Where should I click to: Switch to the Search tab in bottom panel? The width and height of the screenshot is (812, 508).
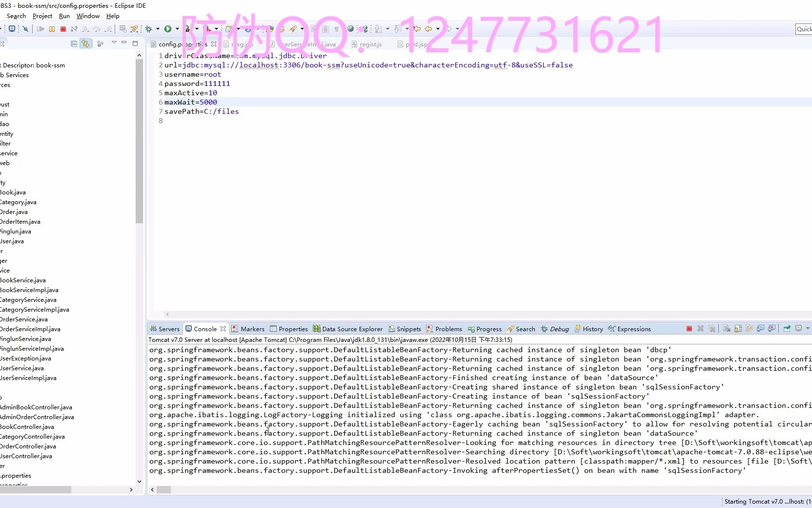521,329
